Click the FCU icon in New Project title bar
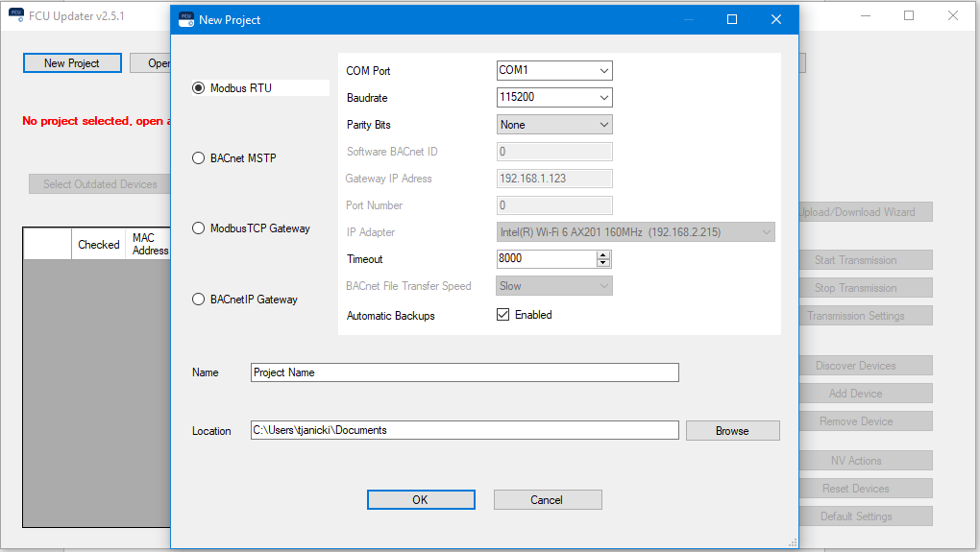This screenshot has height=552, width=980. click(185, 19)
